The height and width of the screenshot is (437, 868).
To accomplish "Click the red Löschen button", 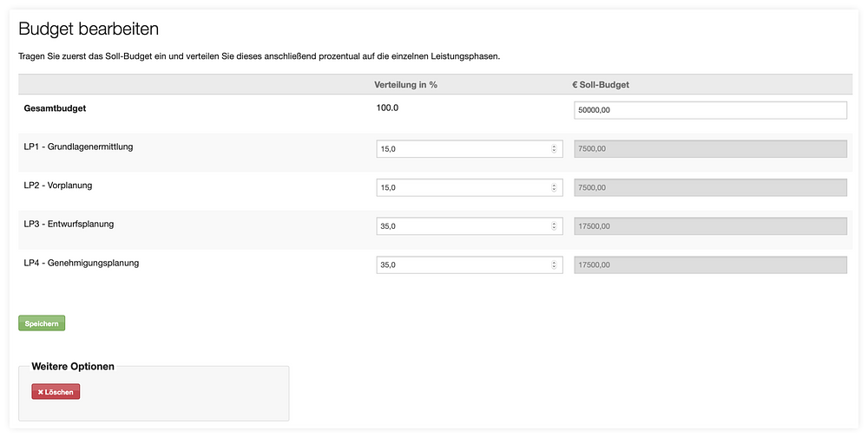I will [x=56, y=392].
